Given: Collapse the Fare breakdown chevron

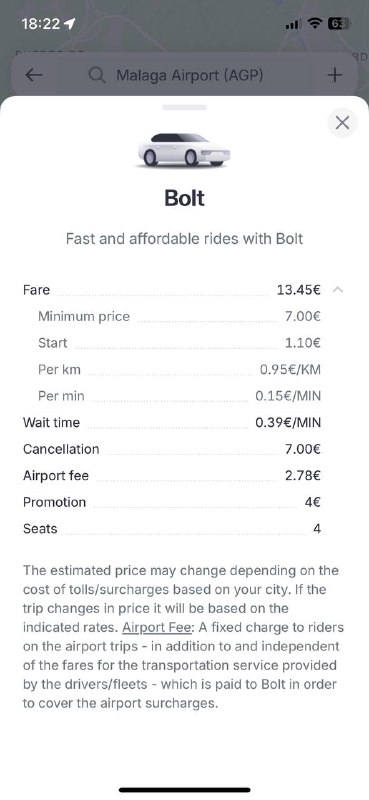Looking at the screenshot, I should pos(338,290).
